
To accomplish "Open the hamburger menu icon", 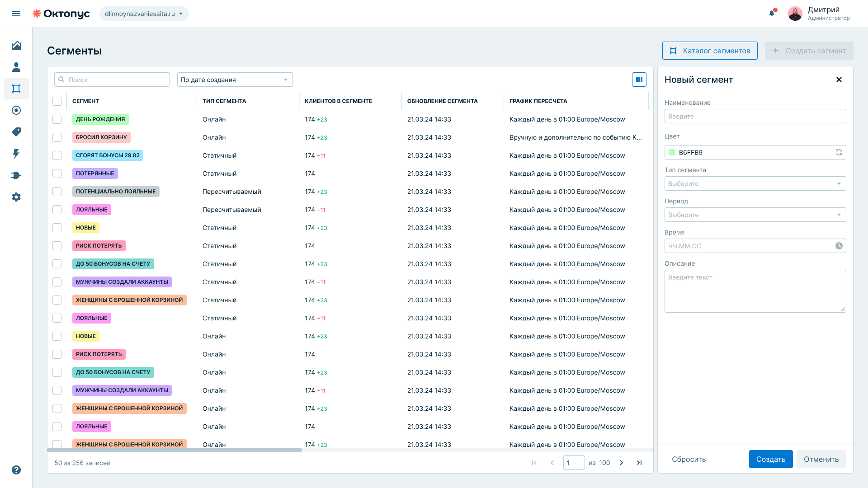I will 16,14.
